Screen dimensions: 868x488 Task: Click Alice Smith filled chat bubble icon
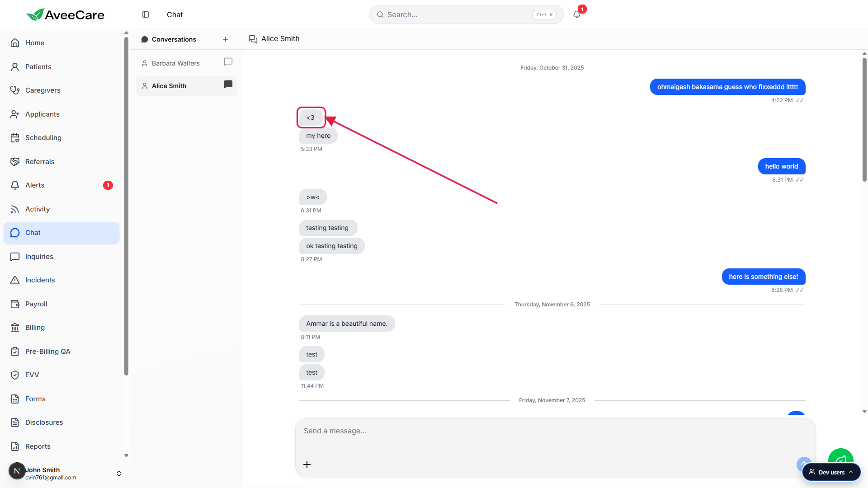(228, 84)
